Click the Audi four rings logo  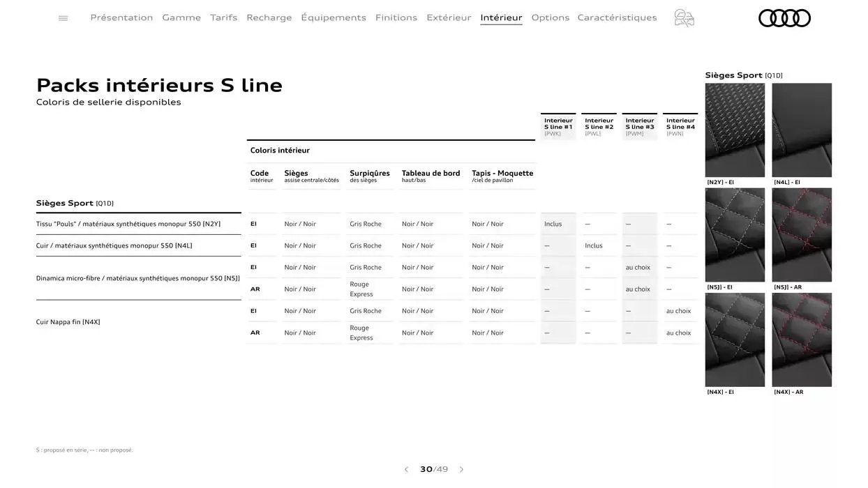point(784,17)
